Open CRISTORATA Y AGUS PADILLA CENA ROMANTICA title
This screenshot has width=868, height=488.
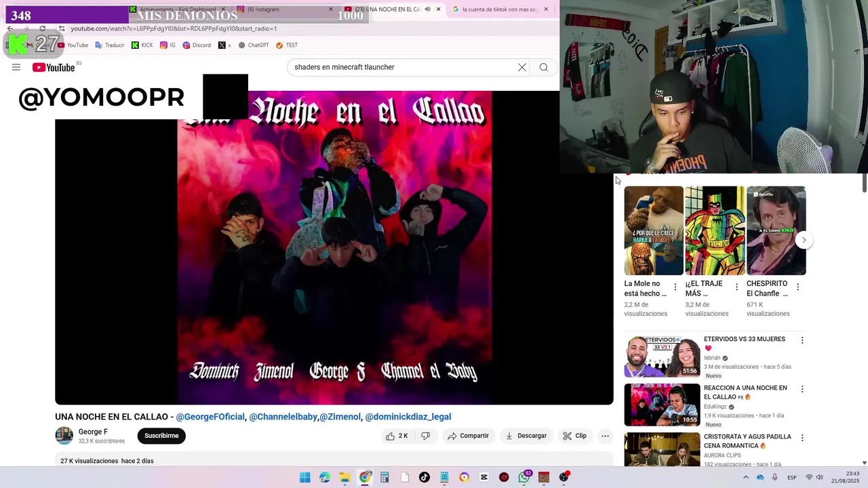pyautogui.click(x=747, y=441)
